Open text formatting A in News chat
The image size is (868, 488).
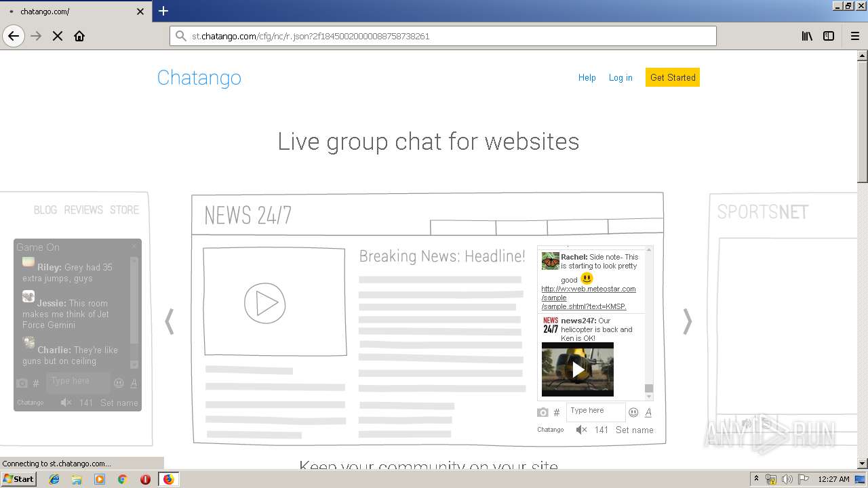(648, 412)
